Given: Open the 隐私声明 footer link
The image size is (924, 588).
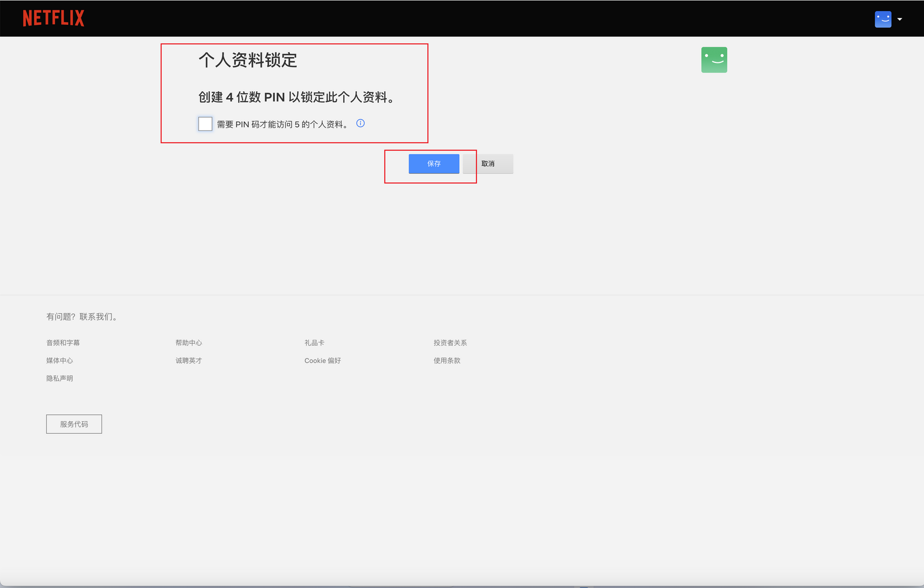Looking at the screenshot, I should [x=59, y=379].
